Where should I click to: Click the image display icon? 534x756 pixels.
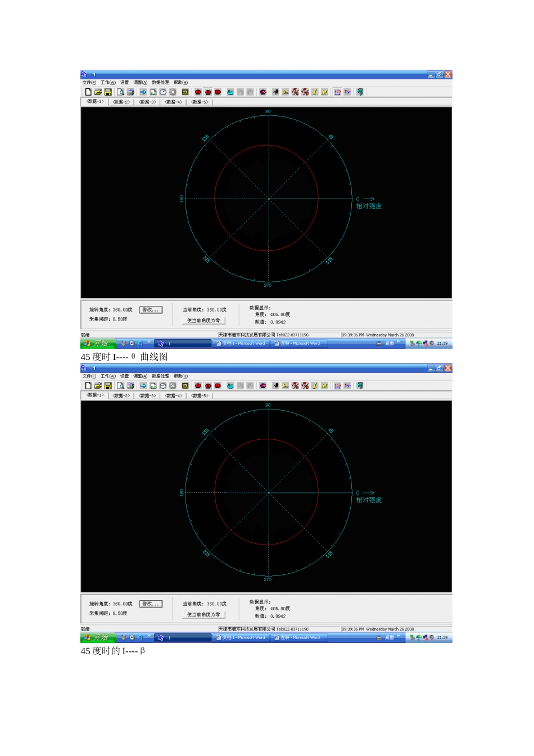coord(185,92)
